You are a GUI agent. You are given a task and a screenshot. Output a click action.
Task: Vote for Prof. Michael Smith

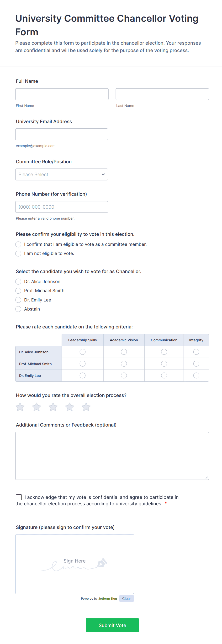[18, 290]
